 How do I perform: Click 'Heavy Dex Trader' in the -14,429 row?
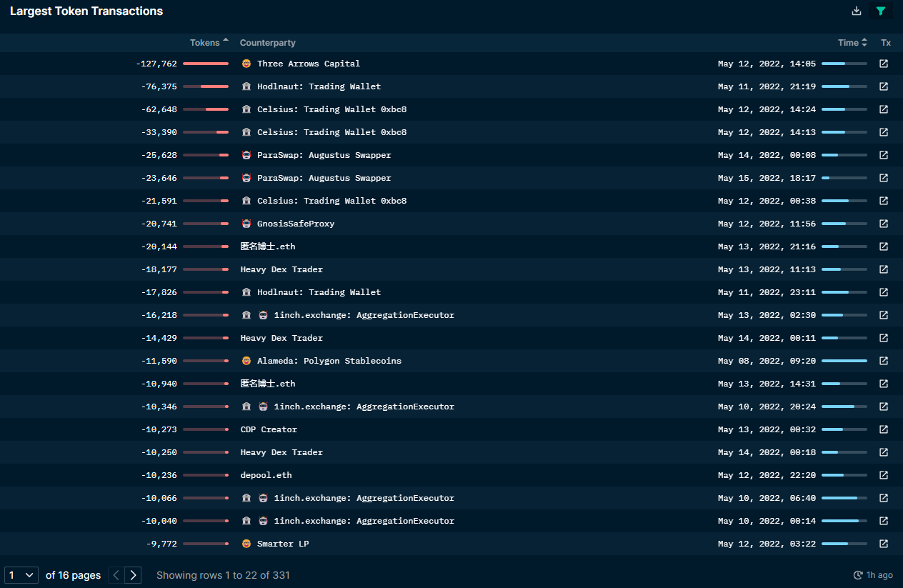pyautogui.click(x=281, y=338)
